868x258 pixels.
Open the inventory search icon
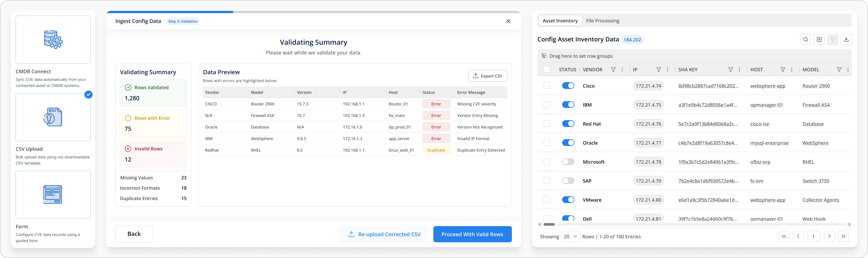pyautogui.click(x=806, y=39)
